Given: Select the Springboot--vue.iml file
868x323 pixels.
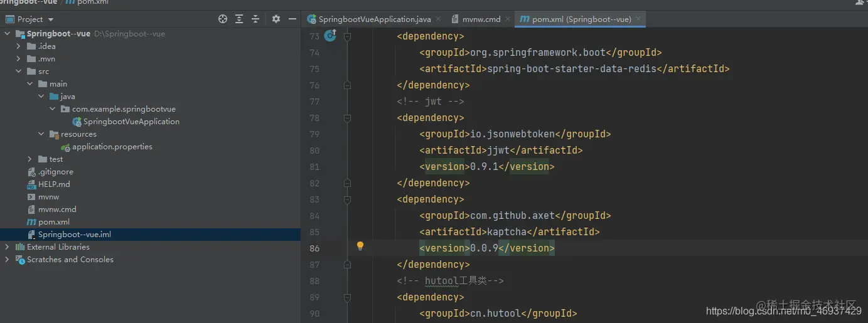Looking at the screenshot, I should [75, 235].
